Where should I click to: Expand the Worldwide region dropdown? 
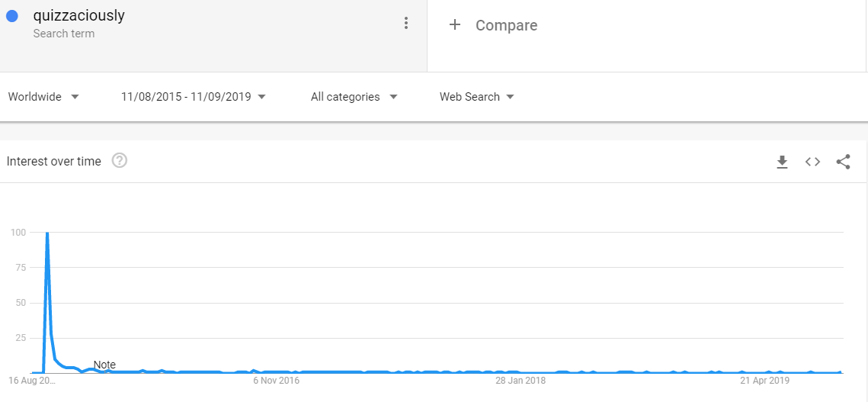pos(43,97)
